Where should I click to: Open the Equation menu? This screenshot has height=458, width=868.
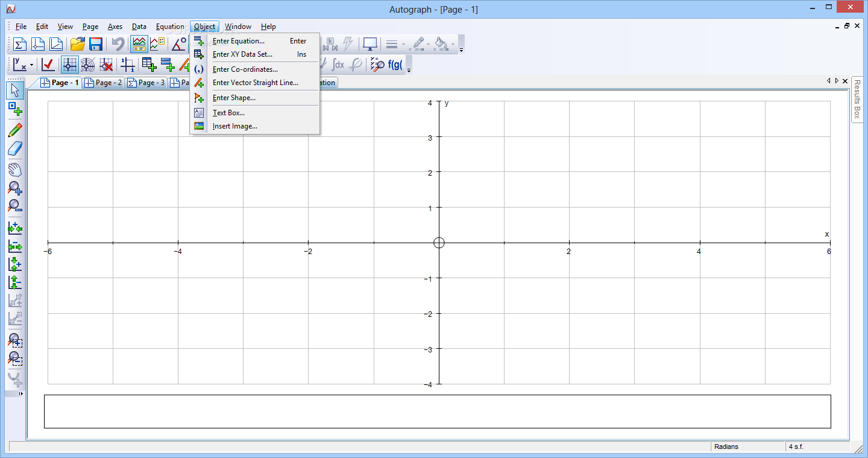tap(170, 27)
